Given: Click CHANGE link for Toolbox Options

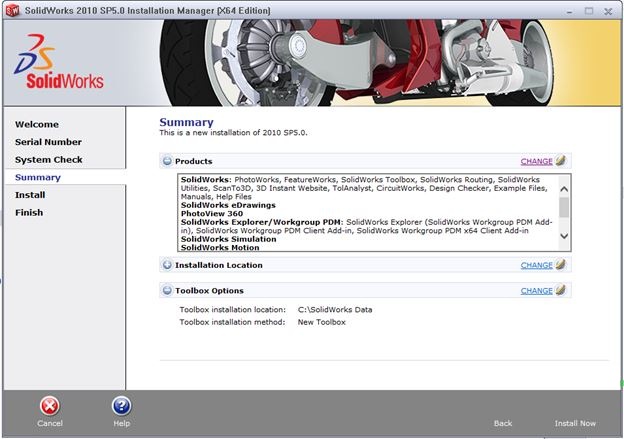Looking at the screenshot, I should pos(536,291).
